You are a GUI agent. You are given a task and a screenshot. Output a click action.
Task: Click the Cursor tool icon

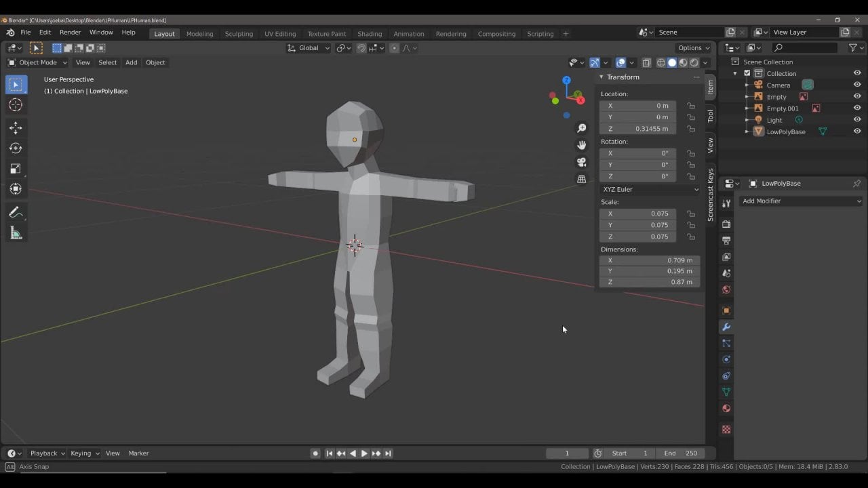tap(16, 105)
